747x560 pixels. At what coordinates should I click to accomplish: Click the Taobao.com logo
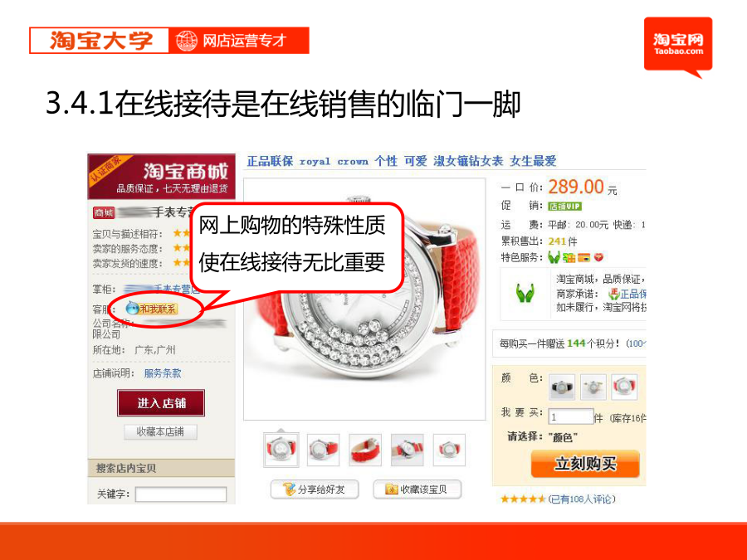tap(678, 45)
